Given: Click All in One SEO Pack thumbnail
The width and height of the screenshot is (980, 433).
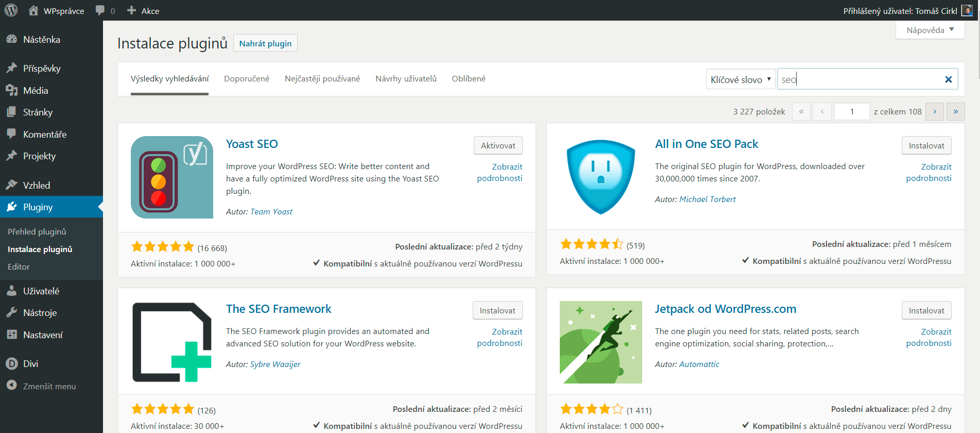Looking at the screenshot, I should click(601, 177).
